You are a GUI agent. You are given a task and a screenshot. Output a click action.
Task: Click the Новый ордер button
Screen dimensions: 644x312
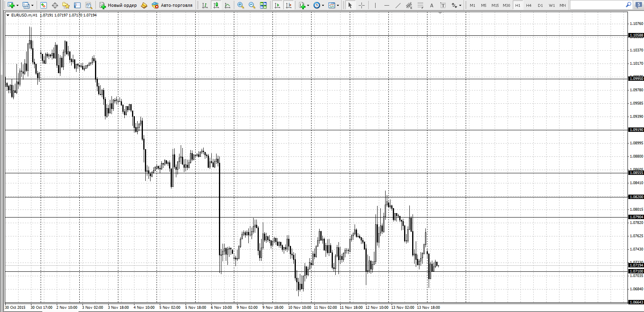[118, 5]
